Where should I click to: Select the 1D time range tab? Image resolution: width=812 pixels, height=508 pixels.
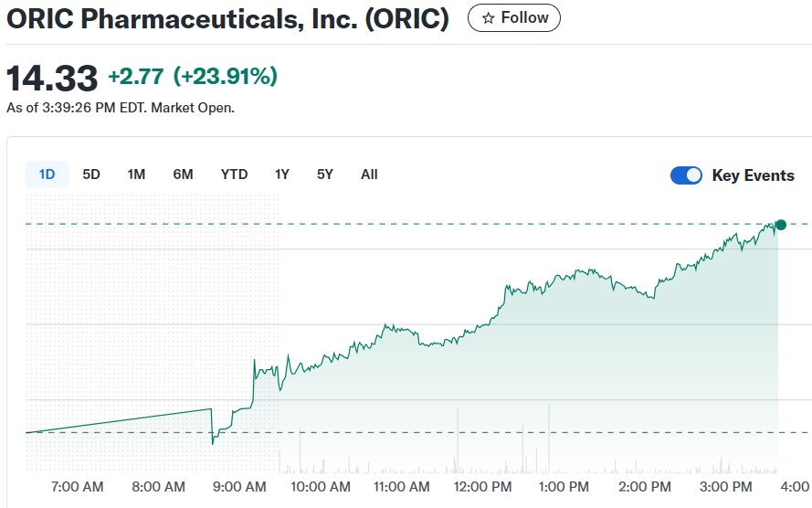47,175
